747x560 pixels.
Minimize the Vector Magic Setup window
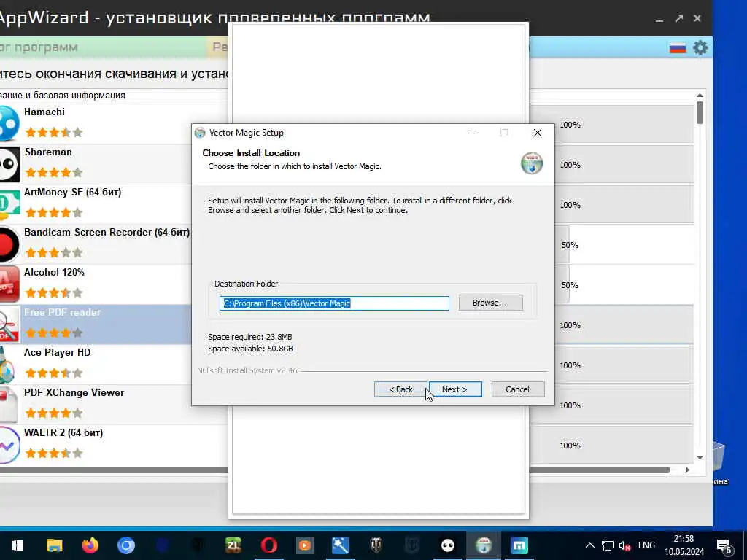[x=471, y=133]
